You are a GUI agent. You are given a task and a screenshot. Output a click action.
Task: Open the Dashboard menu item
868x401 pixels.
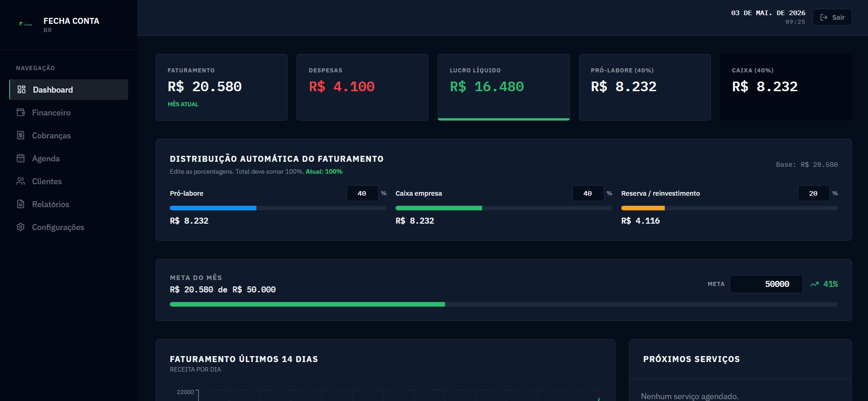[69, 89]
